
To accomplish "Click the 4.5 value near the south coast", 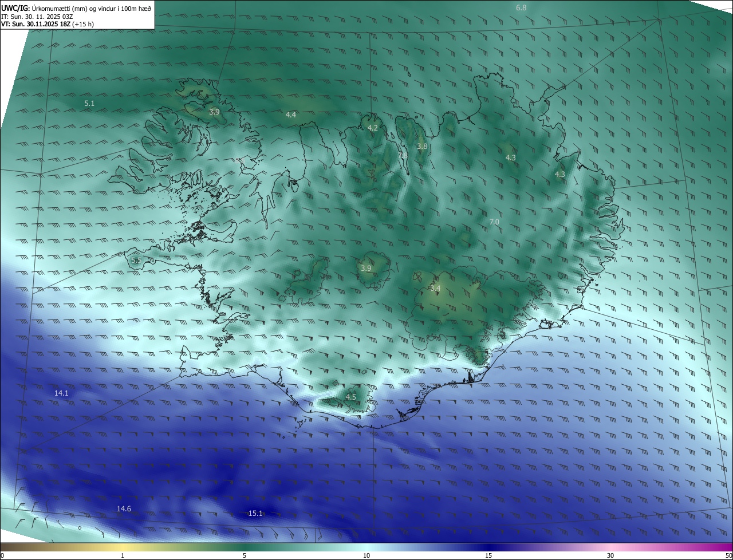I will pos(350,397).
